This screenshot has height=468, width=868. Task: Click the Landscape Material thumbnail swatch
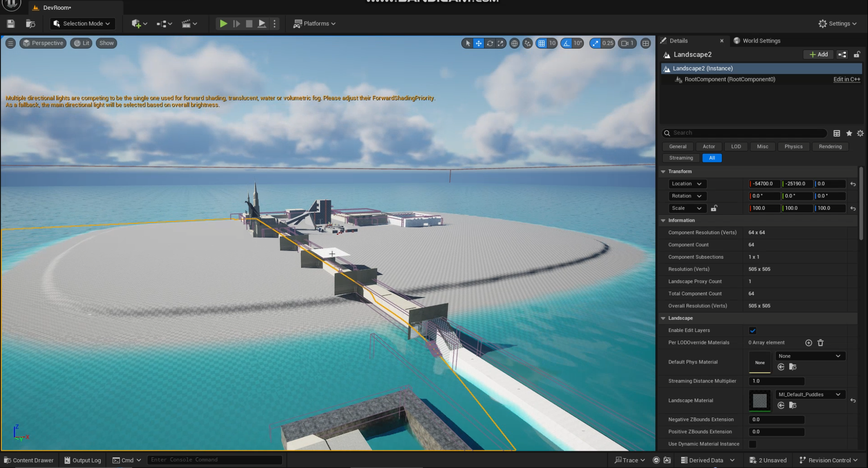(x=760, y=400)
